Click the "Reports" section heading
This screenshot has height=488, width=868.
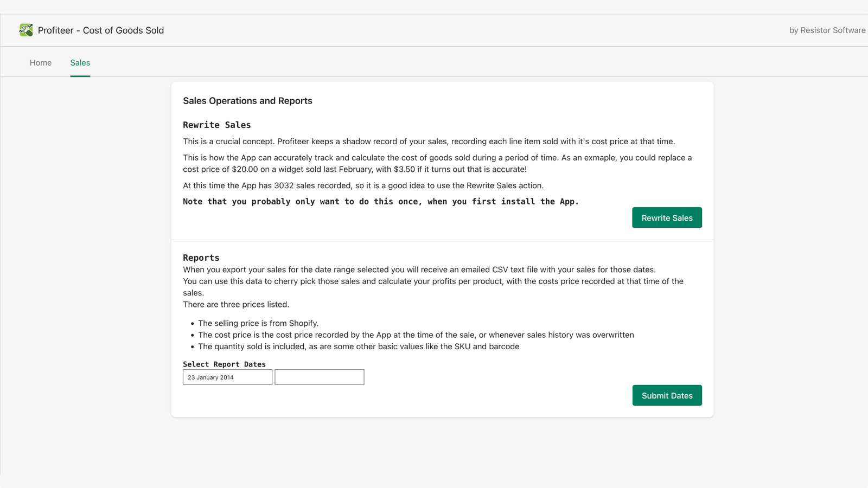201,258
